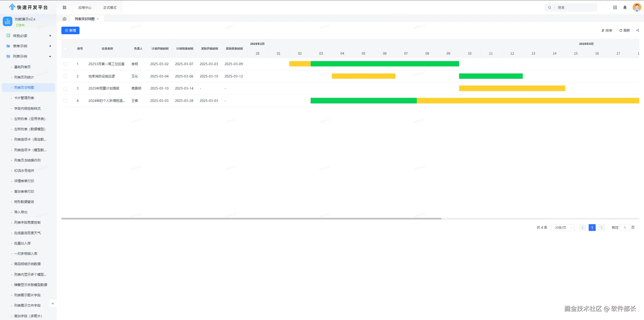Close the 列表页甘特图 tab
644x320 pixels.
point(98,19)
